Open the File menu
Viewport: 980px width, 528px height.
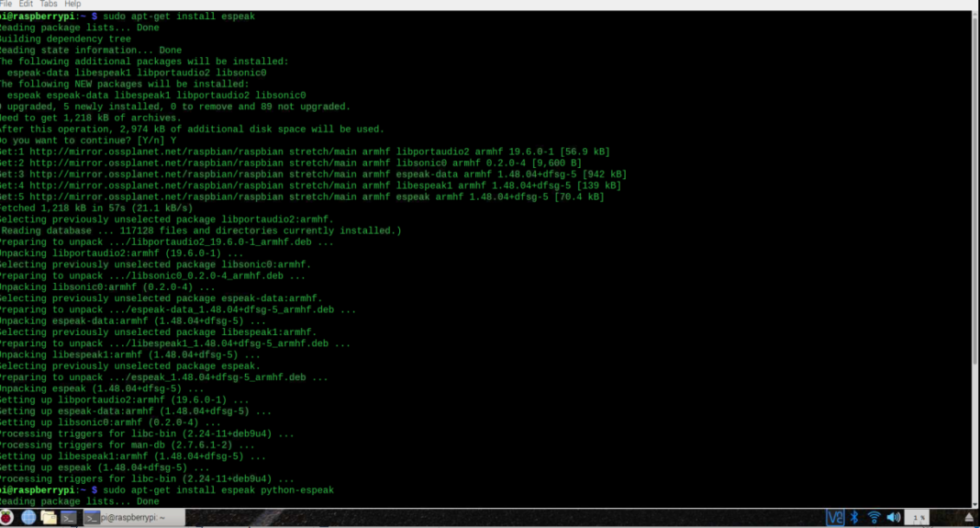click(x=5, y=5)
